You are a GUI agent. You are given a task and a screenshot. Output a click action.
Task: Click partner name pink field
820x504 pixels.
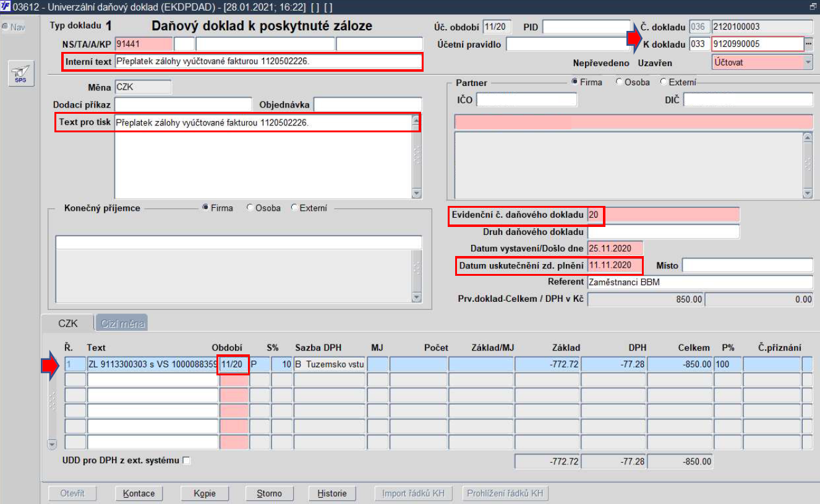(634, 122)
